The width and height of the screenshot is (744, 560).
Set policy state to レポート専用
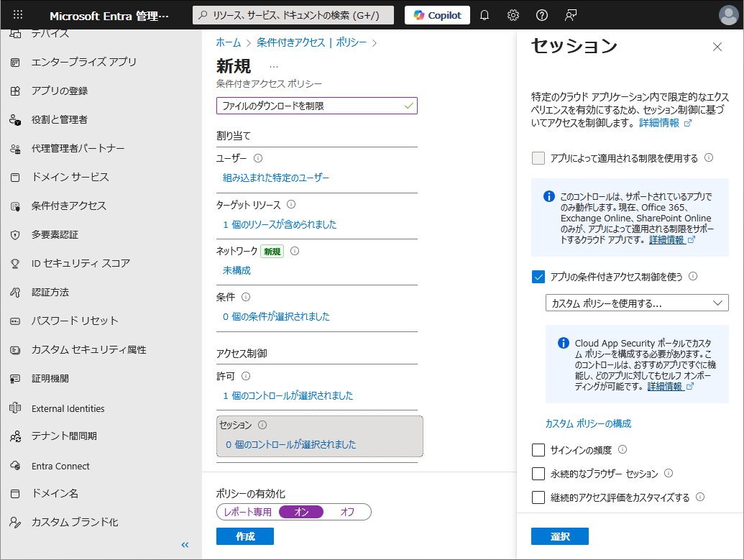[248, 512]
